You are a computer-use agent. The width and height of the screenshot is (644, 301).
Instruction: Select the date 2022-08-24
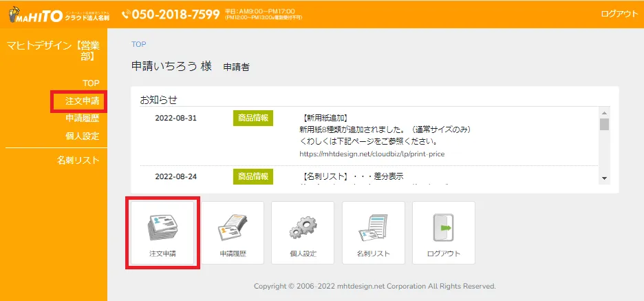[x=175, y=177]
